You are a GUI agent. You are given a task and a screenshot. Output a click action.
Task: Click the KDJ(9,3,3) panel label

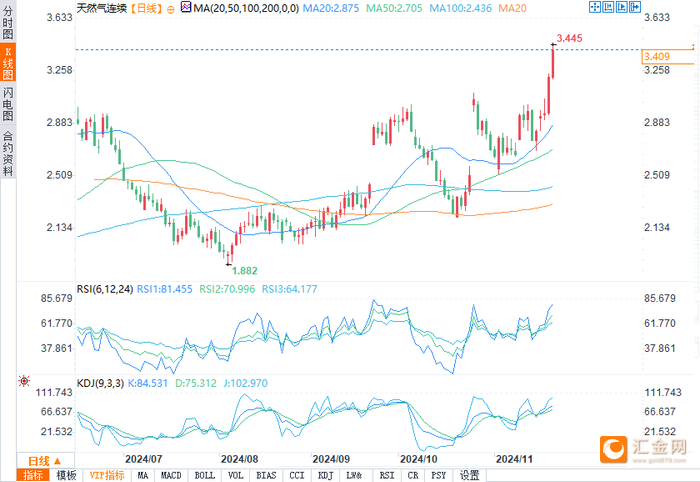tap(100, 383)
